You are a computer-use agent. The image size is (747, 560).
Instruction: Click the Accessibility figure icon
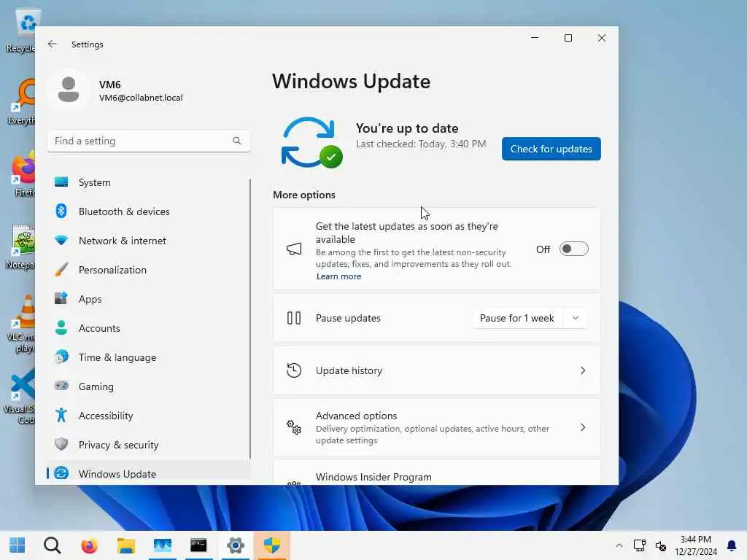(61, 415)
